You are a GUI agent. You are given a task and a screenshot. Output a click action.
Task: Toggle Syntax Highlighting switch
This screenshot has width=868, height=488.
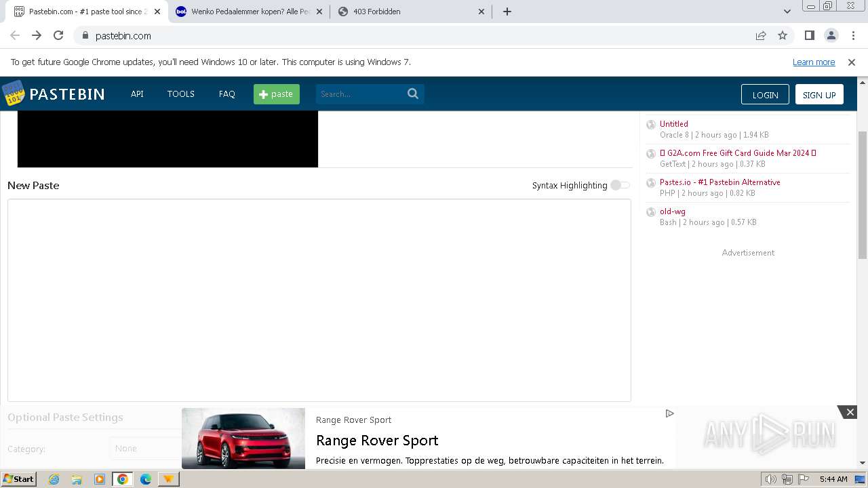pos(620,185)
